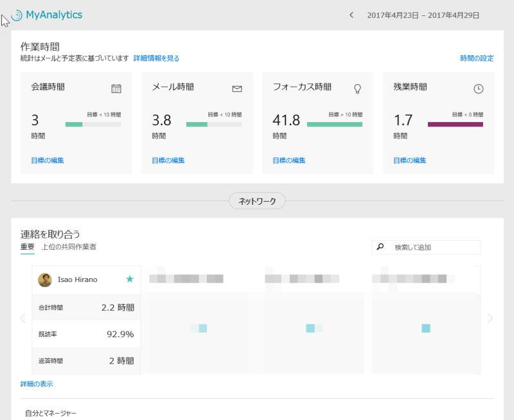514x420 pixels.
Task: Click the MyAnalytics title text
Action: (x=54, y=15)
